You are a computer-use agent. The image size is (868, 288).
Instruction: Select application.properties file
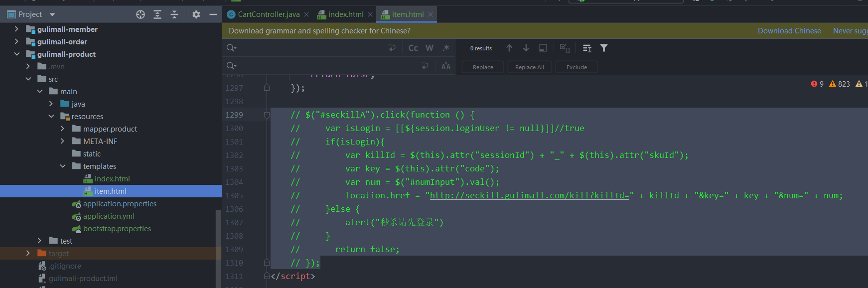coord(120,203)
